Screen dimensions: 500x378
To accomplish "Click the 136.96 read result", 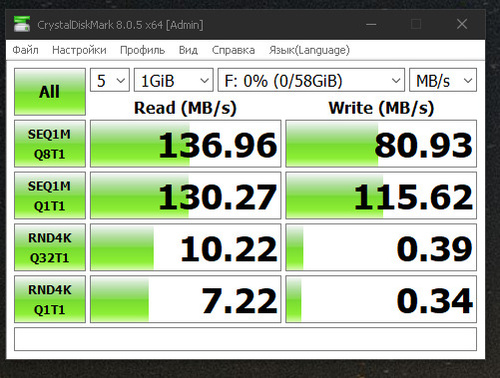I will [x=186, y=144].
